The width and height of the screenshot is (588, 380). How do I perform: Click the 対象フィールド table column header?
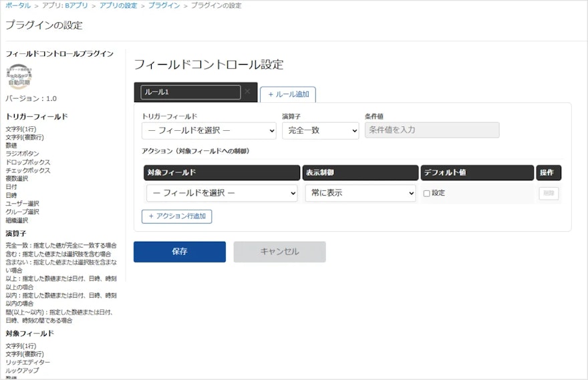(222, 172)
